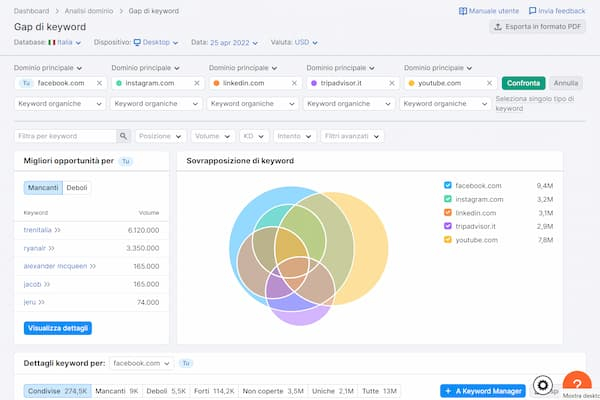Expand the Volume filter dropdown
The width and height of the screenshot is (600, 400).
tap(213, 136)
